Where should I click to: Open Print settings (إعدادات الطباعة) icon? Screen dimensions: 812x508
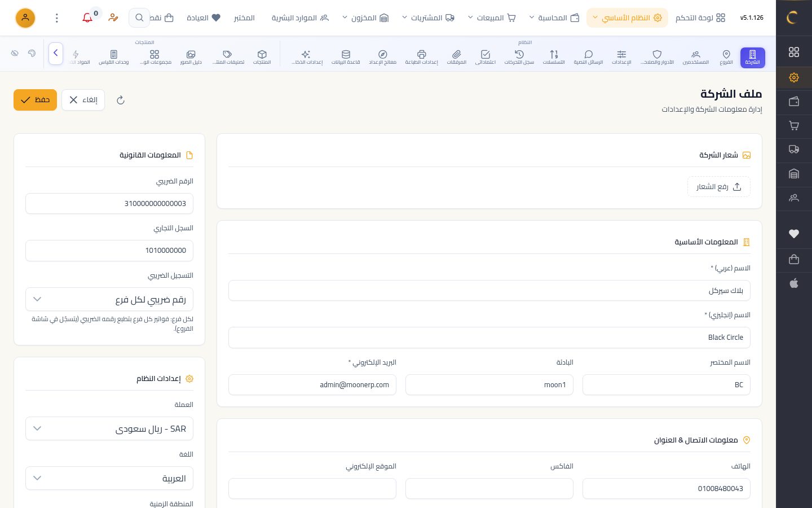coord(421,57)
